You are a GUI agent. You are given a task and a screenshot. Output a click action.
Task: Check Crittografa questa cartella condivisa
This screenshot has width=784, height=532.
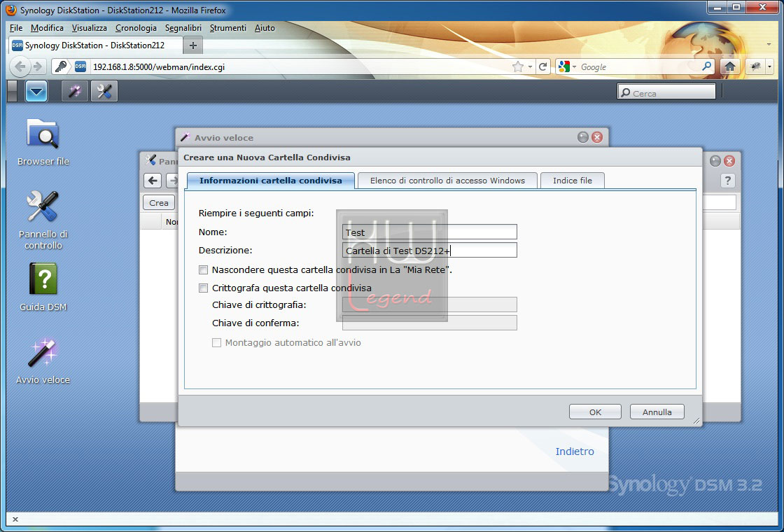tap(203, 288)
